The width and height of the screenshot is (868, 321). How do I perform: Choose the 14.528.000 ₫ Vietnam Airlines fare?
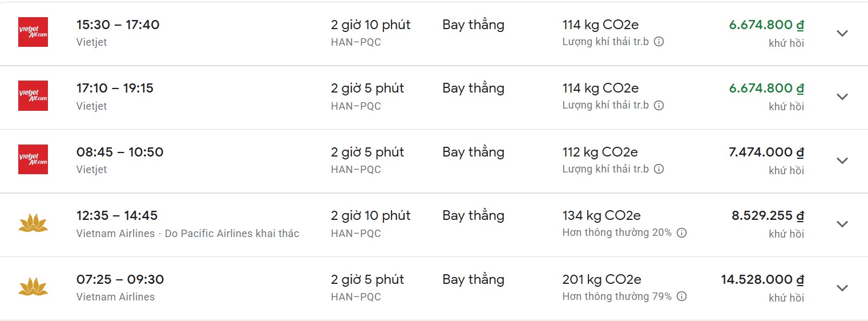[762, 280]
